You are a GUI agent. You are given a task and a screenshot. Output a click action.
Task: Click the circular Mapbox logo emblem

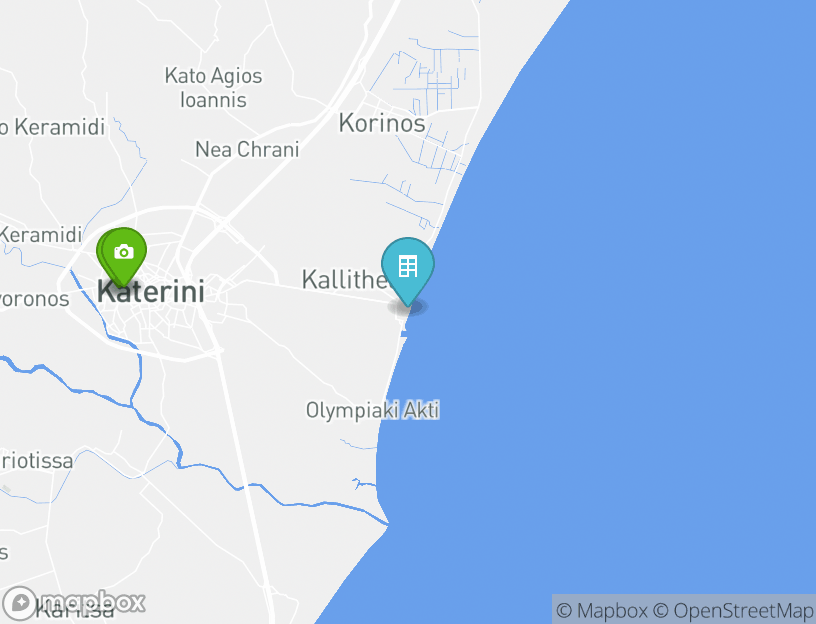20,603
